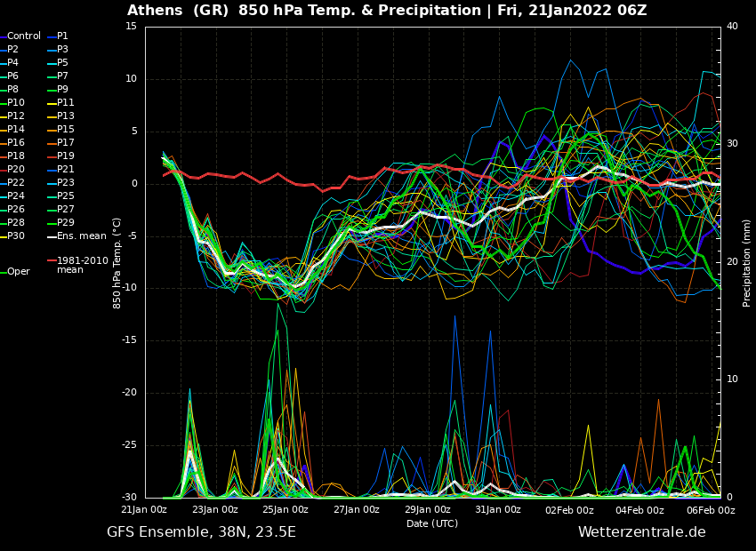The image size is (756, 551).
Task: Pick the P4 legend entry
Action: 12,62
